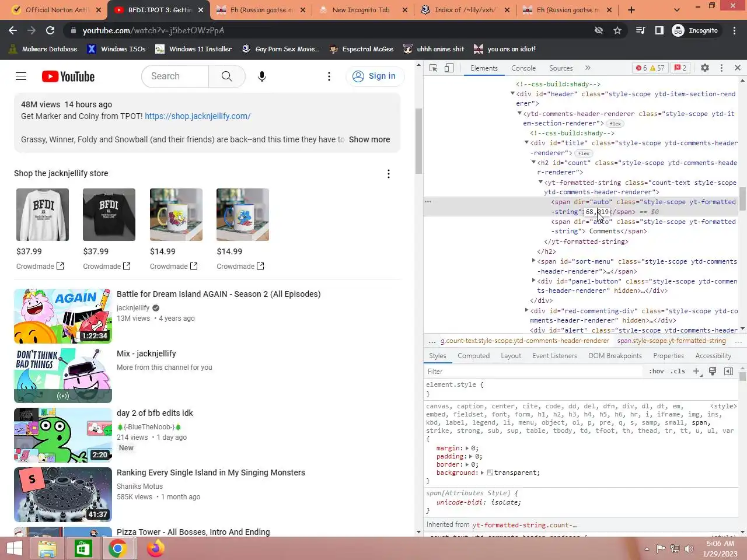Viewport: 747px width, 560px height.
Task: Open the Incognito profile chip
Action: tap(695, 30)
